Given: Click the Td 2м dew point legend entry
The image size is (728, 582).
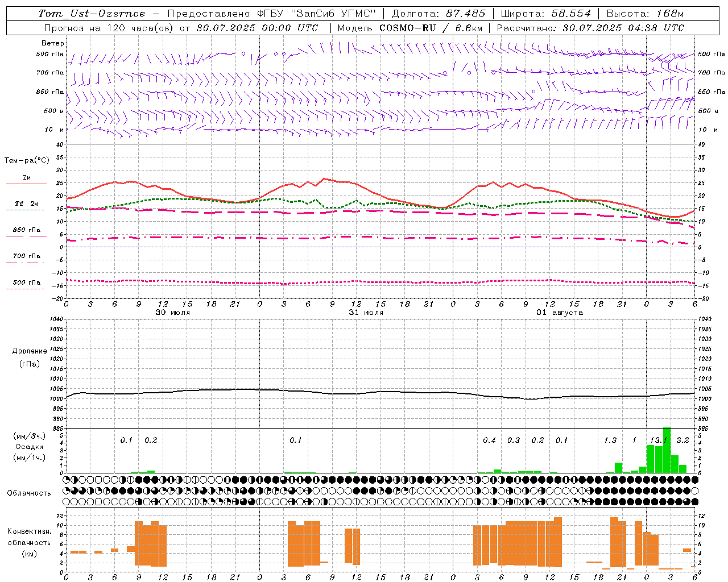Looking at the screenshot, I should pos(27,203).
